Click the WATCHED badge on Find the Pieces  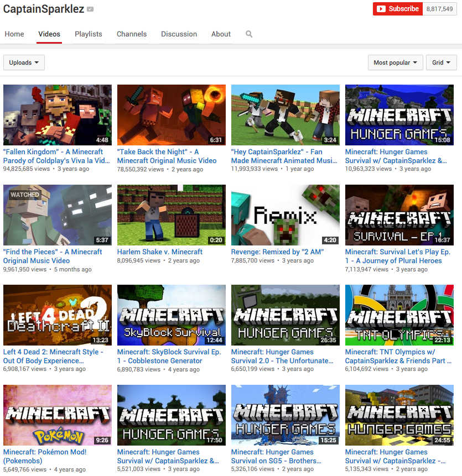(x=24, y=195)
